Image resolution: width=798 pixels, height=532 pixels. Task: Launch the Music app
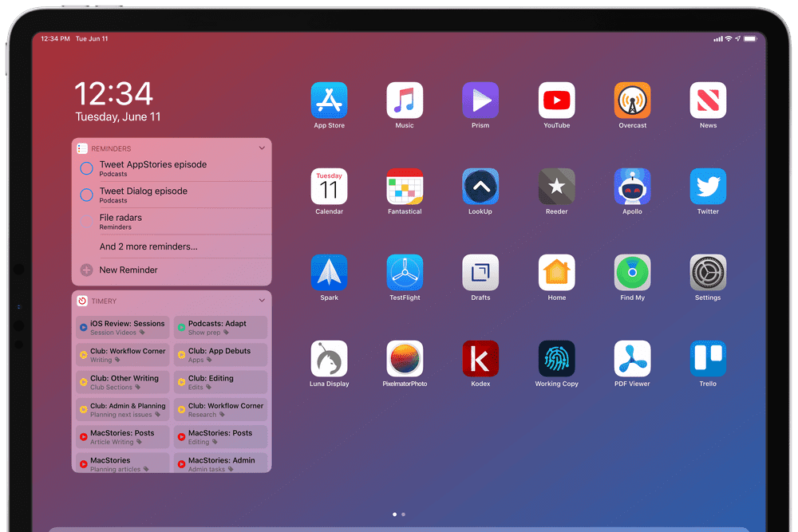[405, 100]
